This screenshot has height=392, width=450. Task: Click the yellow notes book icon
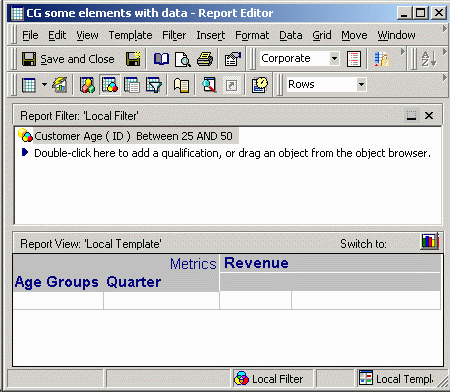pyautogui.click(x=181, y=85)
